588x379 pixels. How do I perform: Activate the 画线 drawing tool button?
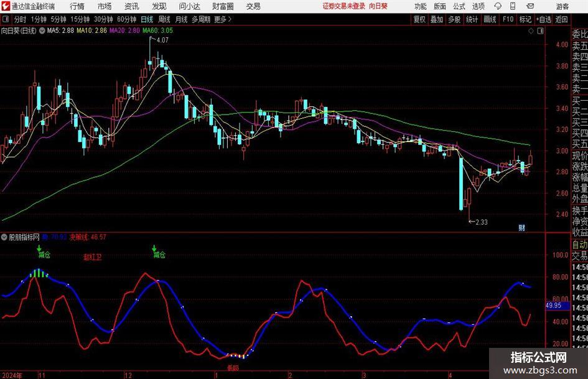[490, 19]
